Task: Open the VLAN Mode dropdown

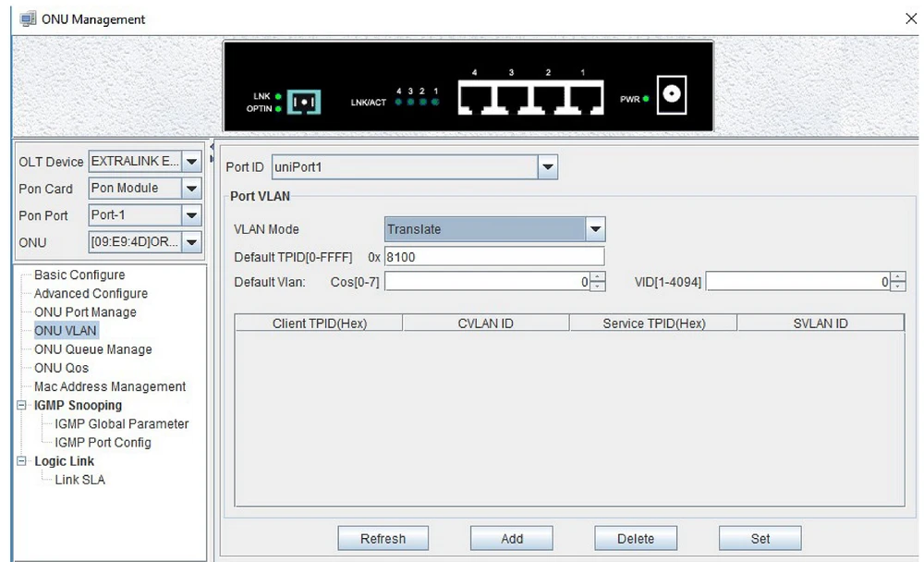Action: (x=596, y=229)
